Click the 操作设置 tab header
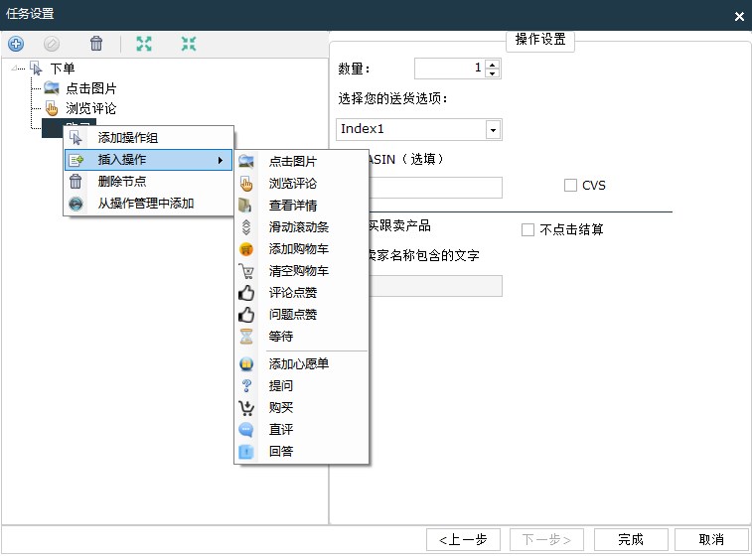This screenshot has height=560, width=752. (540, 40)
